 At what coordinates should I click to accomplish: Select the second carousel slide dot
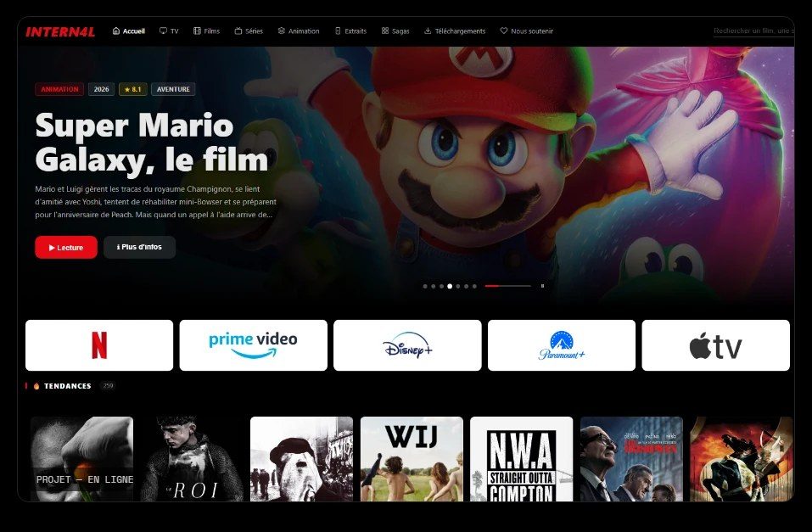point(434,286)
